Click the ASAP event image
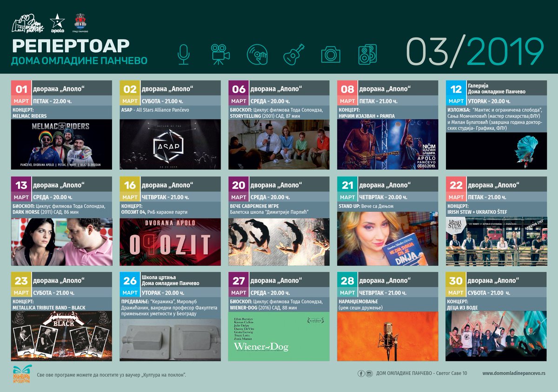 pos(170,144)
